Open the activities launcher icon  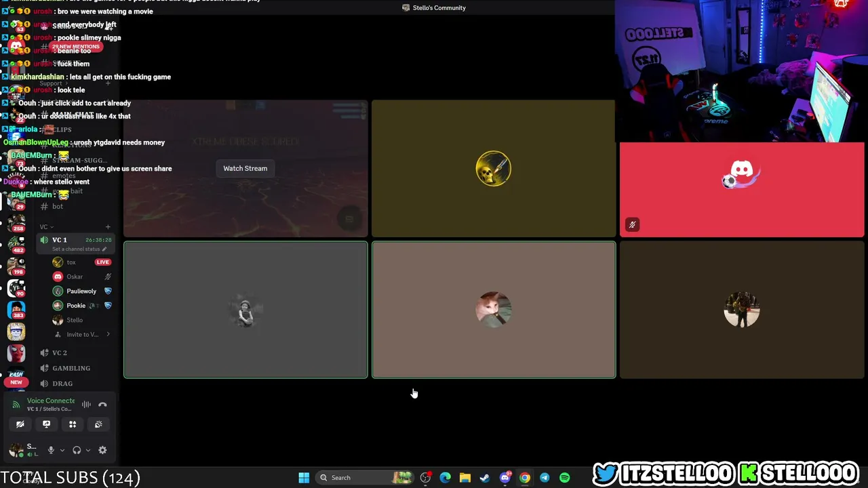point(73,424)
